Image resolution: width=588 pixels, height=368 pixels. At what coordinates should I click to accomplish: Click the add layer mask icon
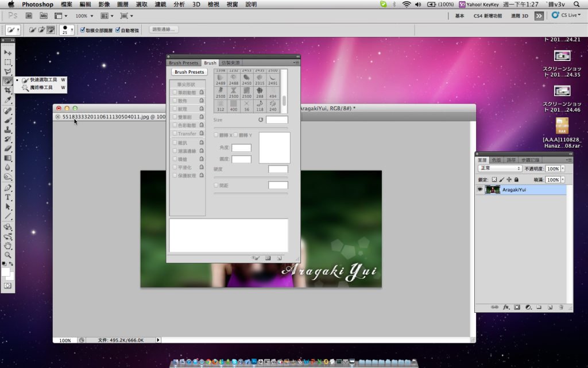point(517,308)
